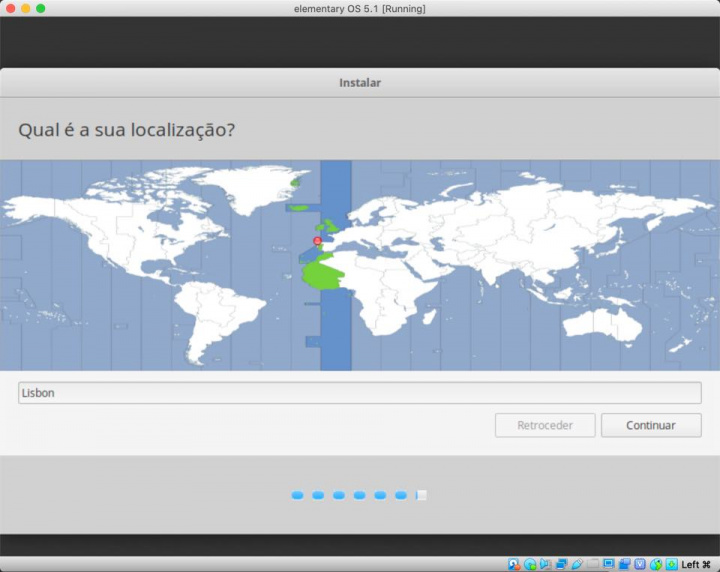Click the mouse integration globe icon
Screen dimensions: 720x572
pyautogui.click(x=656, y=564)
